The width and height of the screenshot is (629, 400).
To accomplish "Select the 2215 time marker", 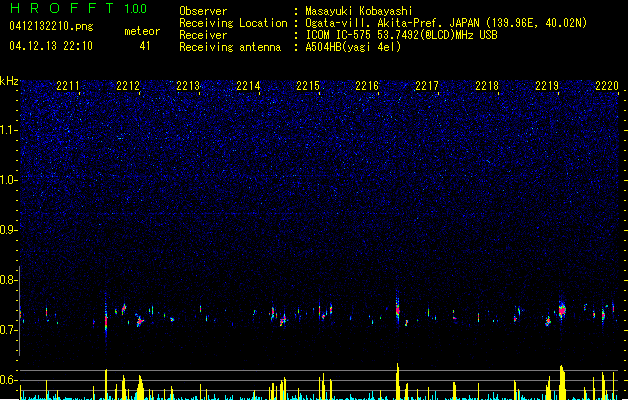I will (x=308, y=86).
